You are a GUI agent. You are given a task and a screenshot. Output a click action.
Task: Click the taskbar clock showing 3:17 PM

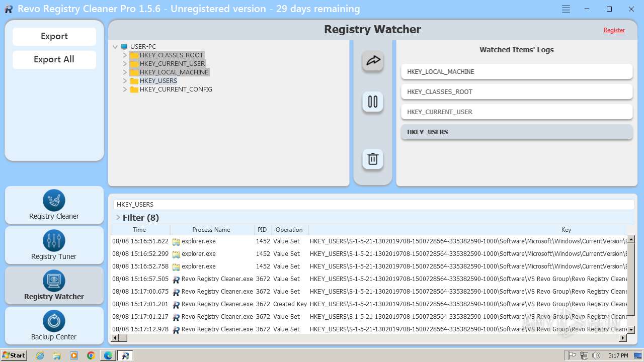click(618, 355)
